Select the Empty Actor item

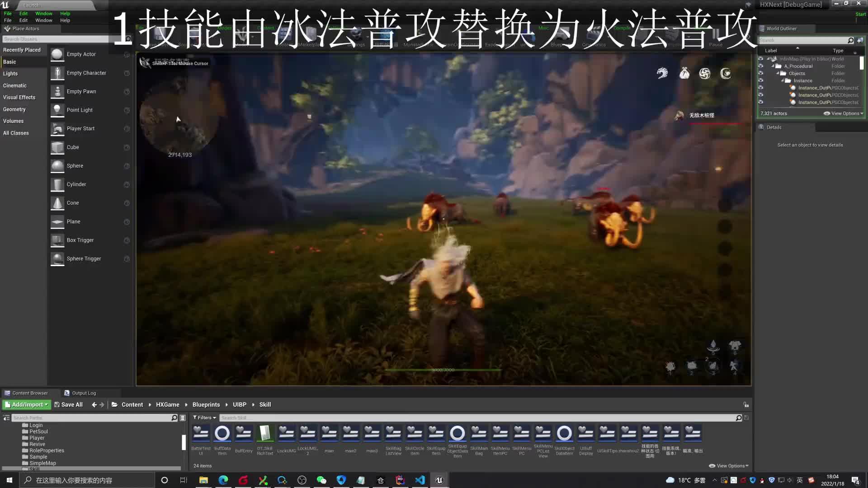90,54
